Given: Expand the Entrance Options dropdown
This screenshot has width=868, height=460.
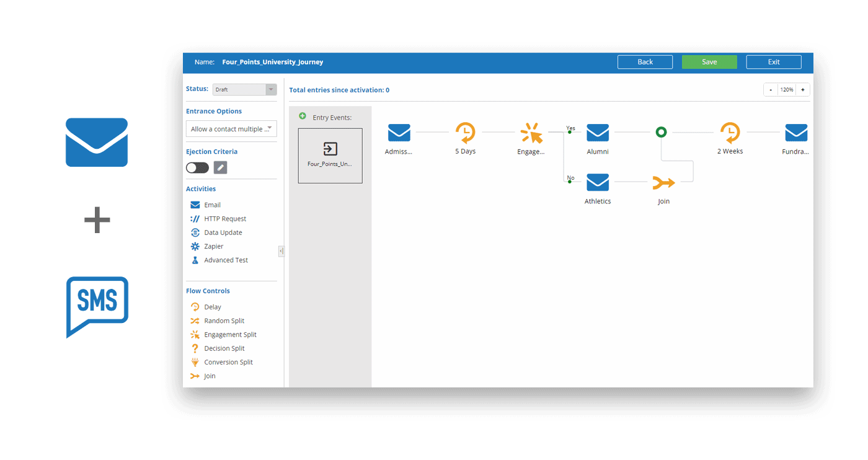Looking at the screenshot, I should pos(231,129).
